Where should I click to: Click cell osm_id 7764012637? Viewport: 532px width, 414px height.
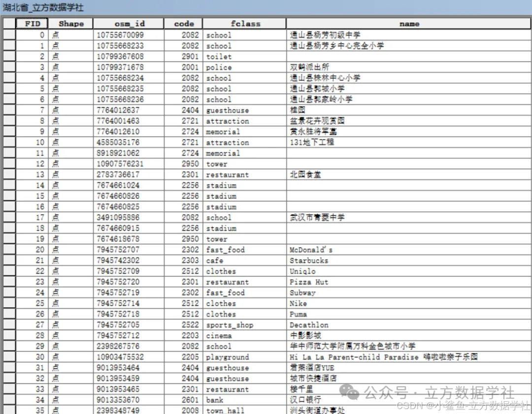click(x=129, y=110)
